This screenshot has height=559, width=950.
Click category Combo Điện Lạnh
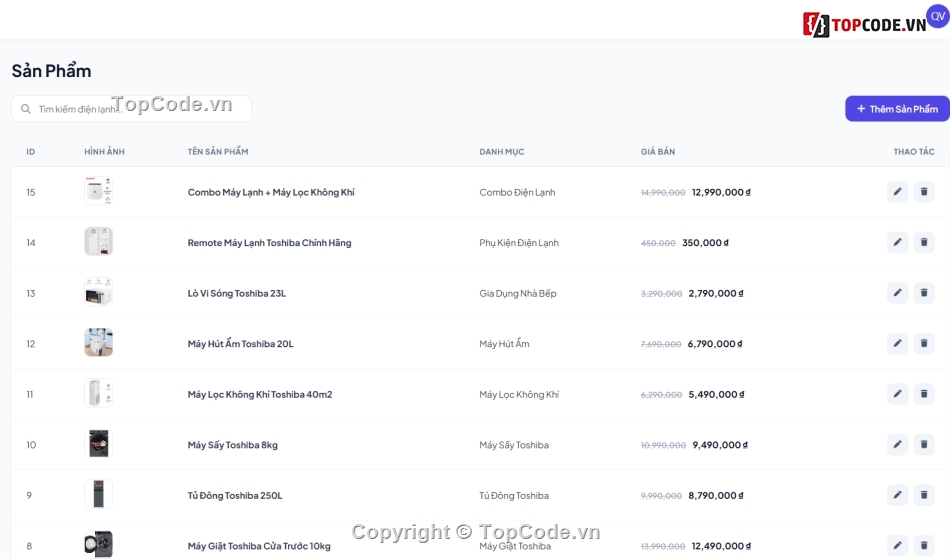pyautogui.click(x=517, y=192)
